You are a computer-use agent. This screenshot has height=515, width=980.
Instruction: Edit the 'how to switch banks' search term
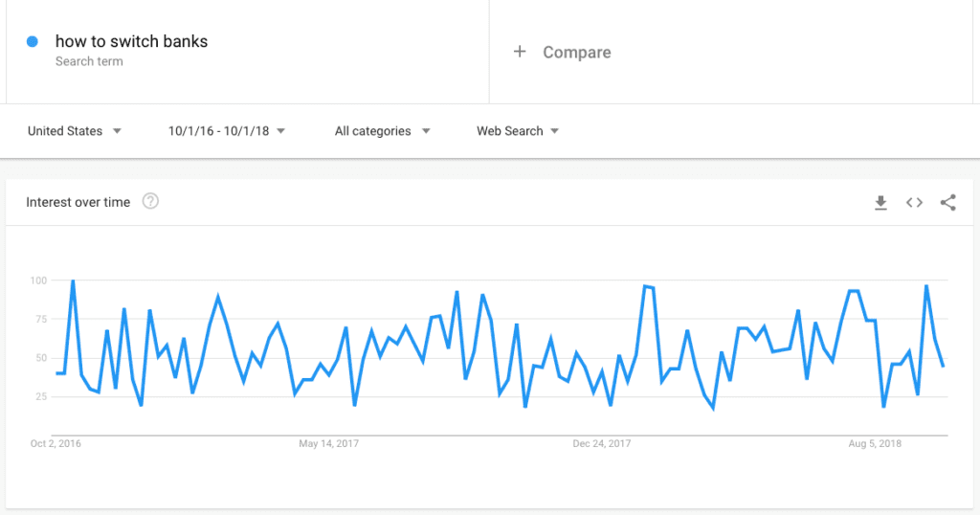(131, 41)
